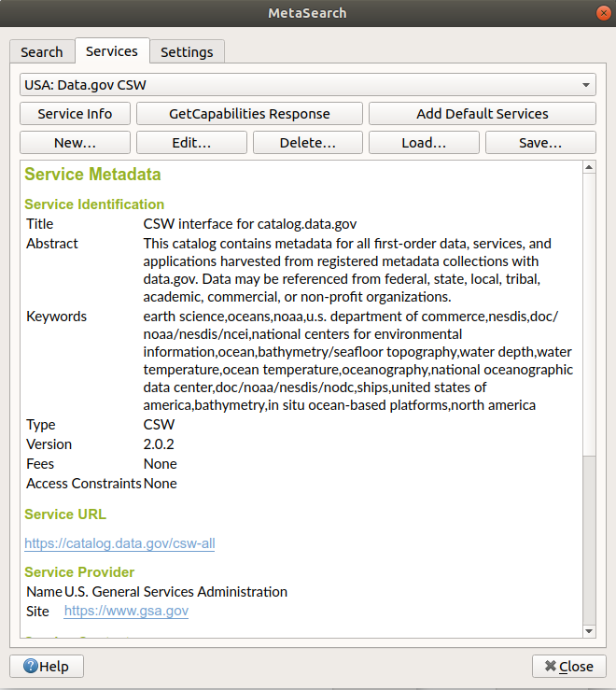Create a new service with New... button
Image resolution: width=616 pixels, height=690 pixels.
(x=75, y=143)
